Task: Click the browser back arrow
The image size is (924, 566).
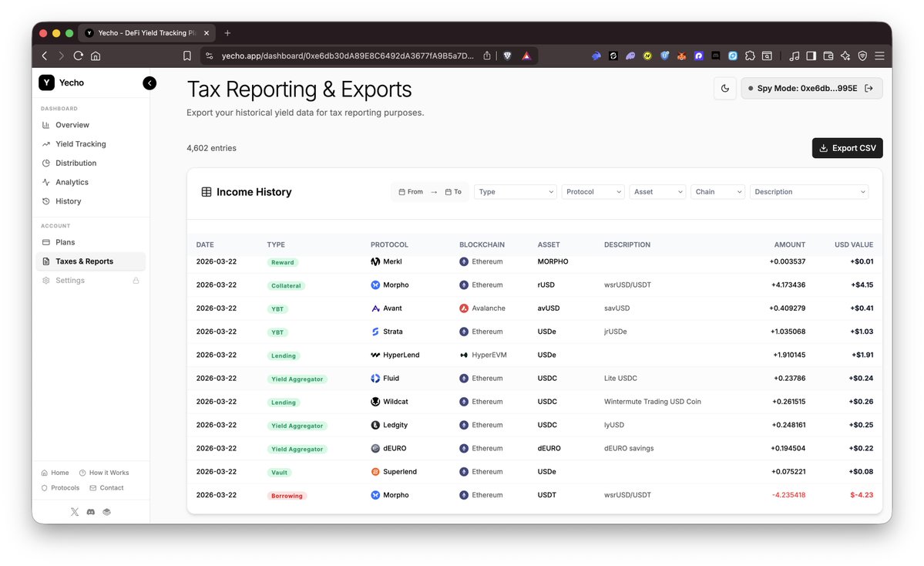Action: click(45, 56)
